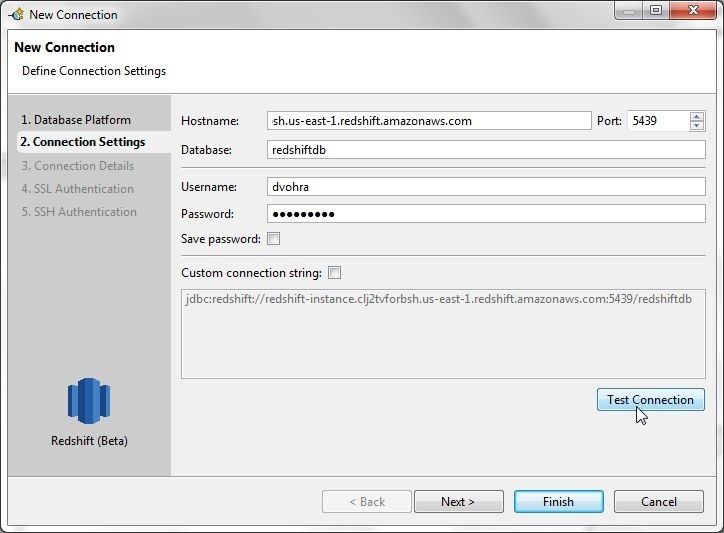Click the Test Connection button
This screenshot has height=533, width=724.
[651, 400]
